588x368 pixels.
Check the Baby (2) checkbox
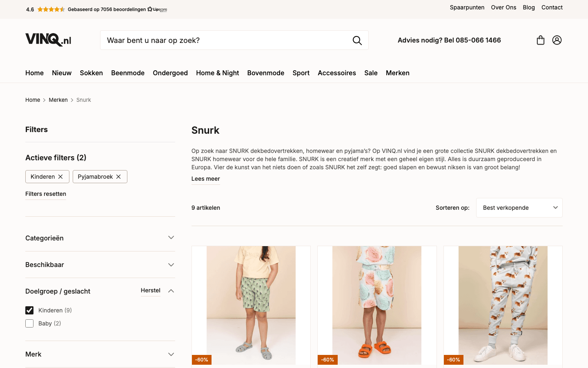(x=29, y=323)
